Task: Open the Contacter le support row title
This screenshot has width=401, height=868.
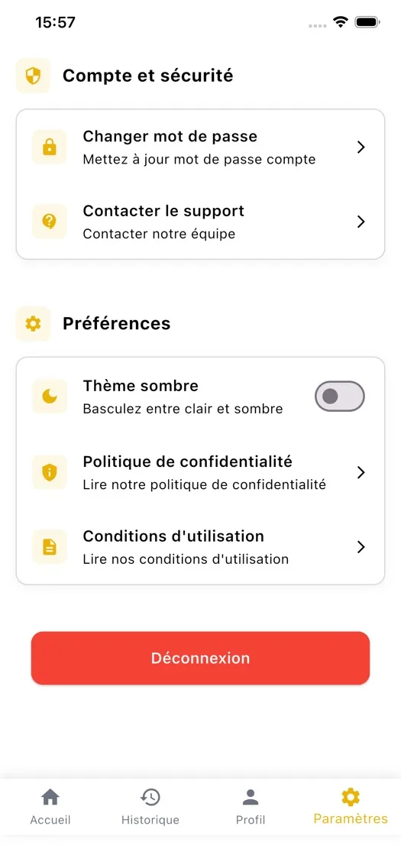Action: [163, 211]
